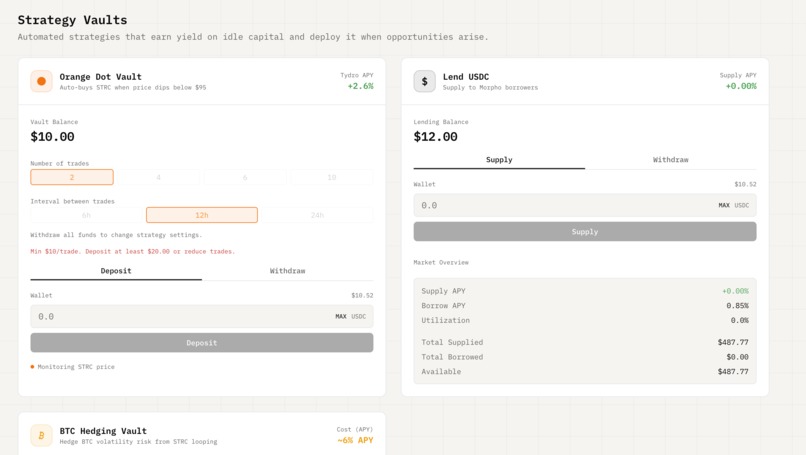Click the Strategy Vaults heading

point(72,20)
